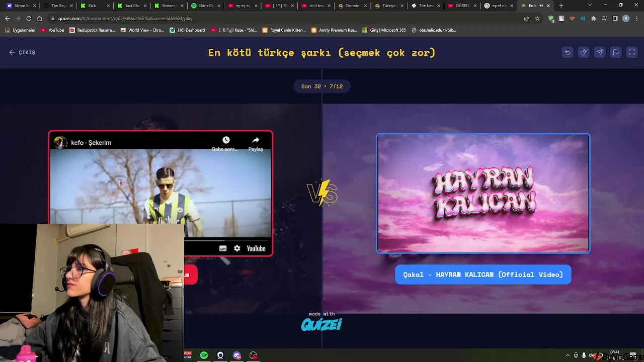This screenshot has width=644, height=362.
Task: Click the 'Son 32 • 7/12' round indicator
Action: (x=322, y=86)
